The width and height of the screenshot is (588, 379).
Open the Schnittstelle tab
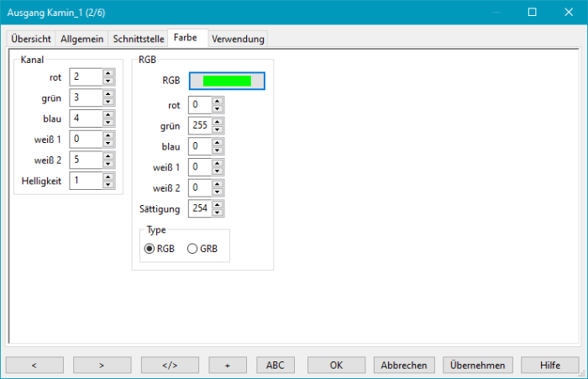coord(138,39)
